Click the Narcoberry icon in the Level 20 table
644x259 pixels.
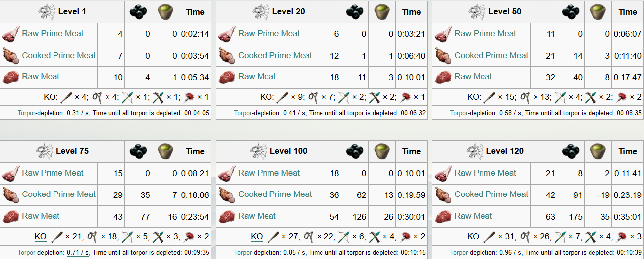click(354, 12)
